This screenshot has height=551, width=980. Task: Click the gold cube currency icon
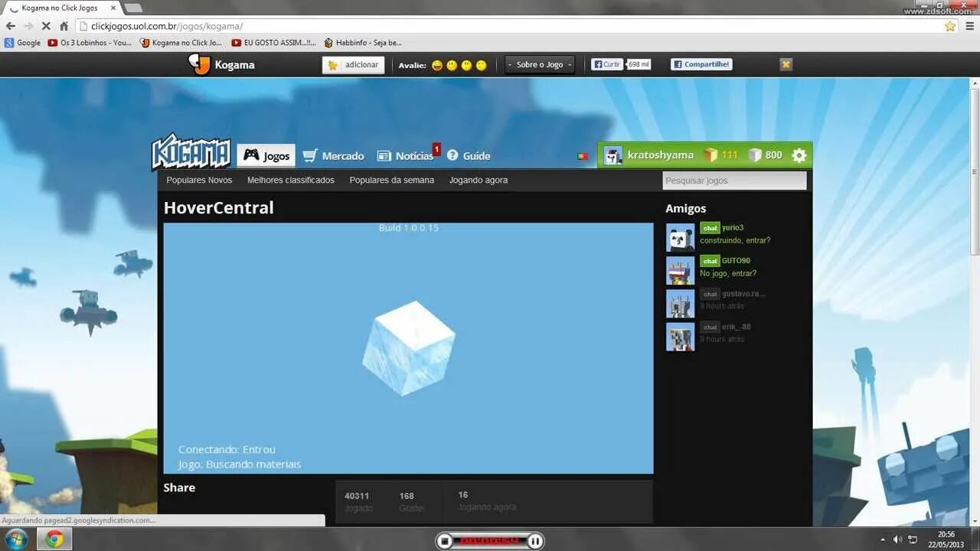[711, 155]
